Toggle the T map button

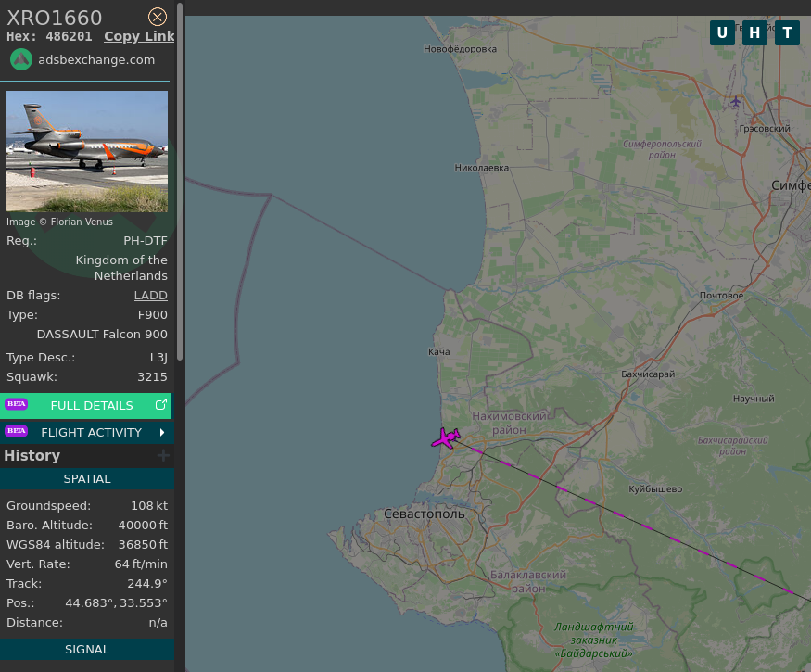pos(787,32)
